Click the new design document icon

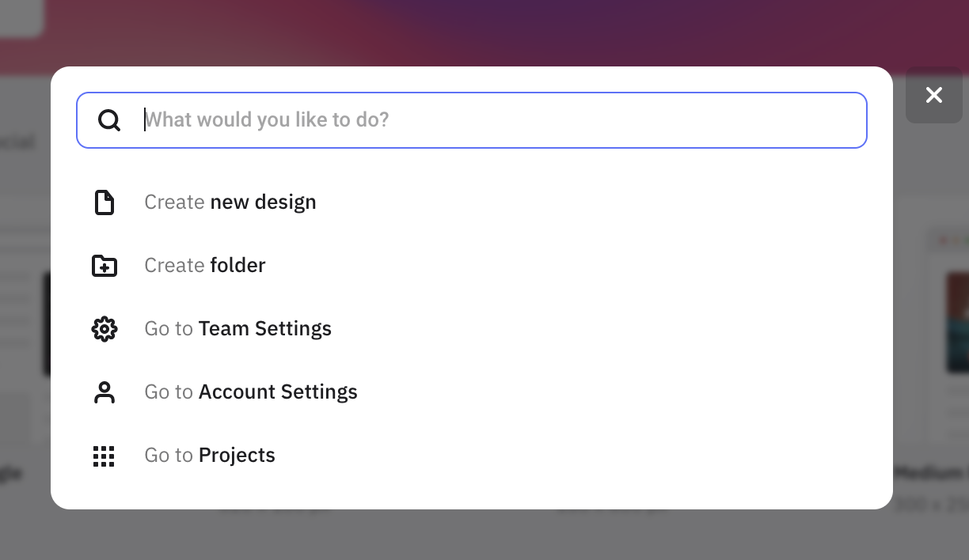[x=104, y=202]
